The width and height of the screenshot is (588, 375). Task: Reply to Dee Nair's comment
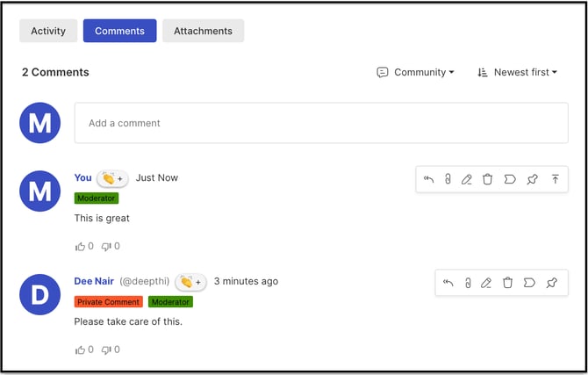[x=448, y=283]
